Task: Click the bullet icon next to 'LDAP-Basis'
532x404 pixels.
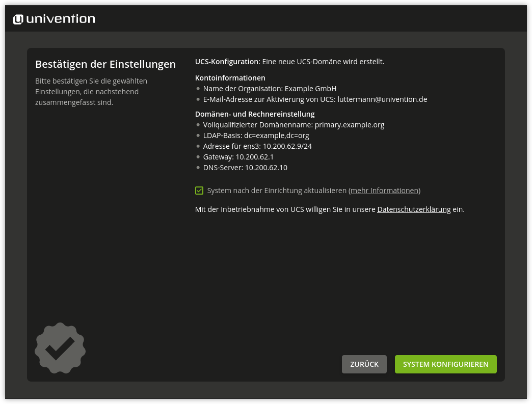Action: tap(198, 135)
